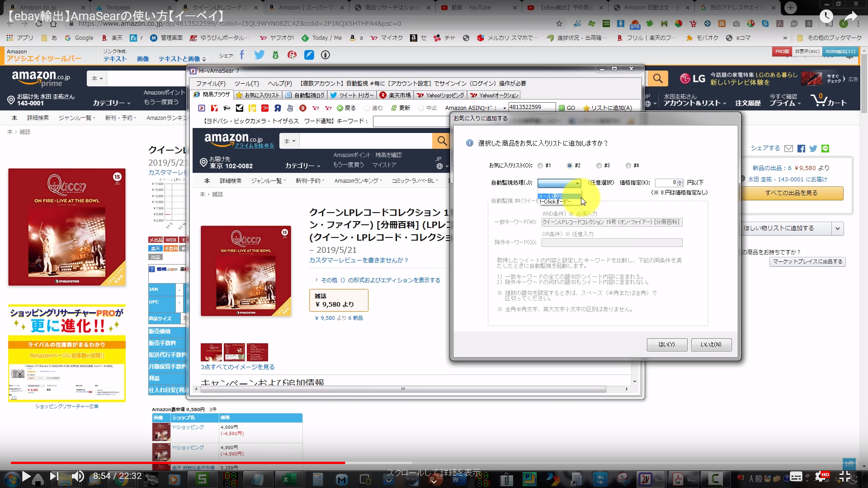Select favorites list radio #1
The height and width of the screenshot is (488, 868).
tap(540, 166)
